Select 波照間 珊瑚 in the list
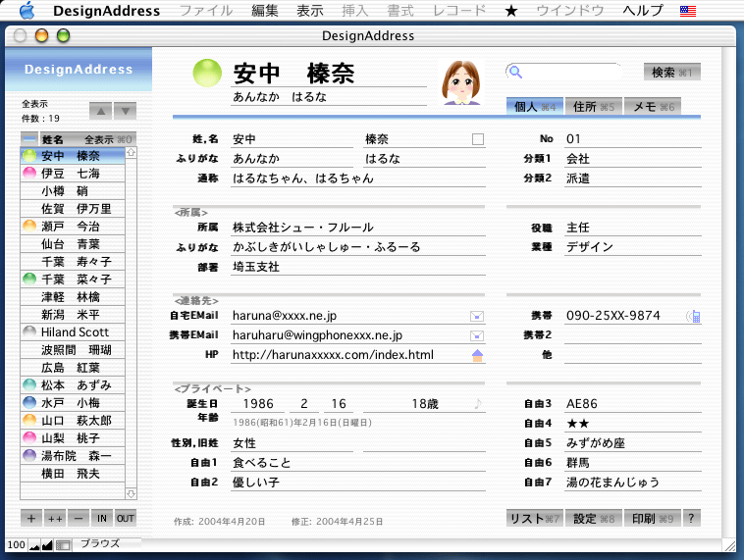 pos(73,350)
